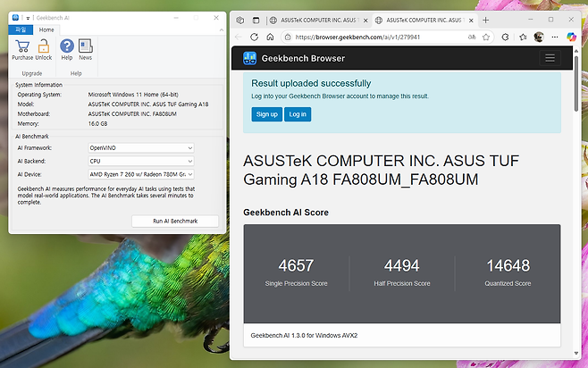588x368 pixels.
Task: Open the News ribbon icon
Action: 86,46
